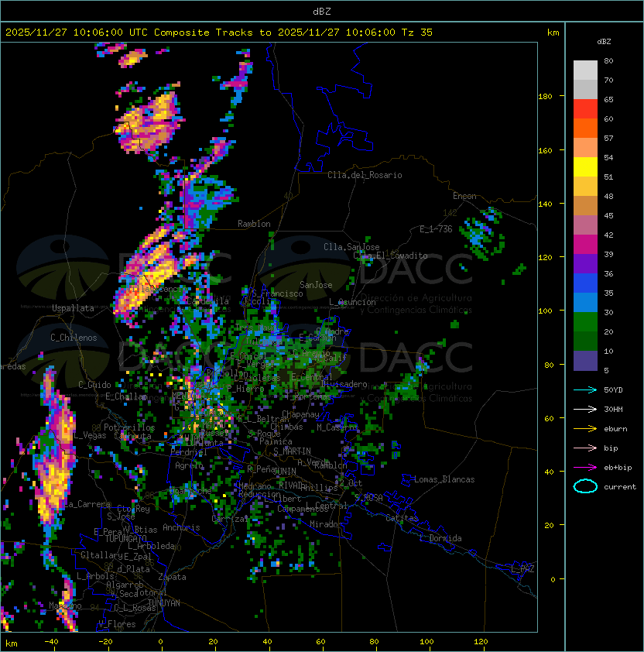Click the Mirador place label
644x652 pixels.
pos(326,524)
